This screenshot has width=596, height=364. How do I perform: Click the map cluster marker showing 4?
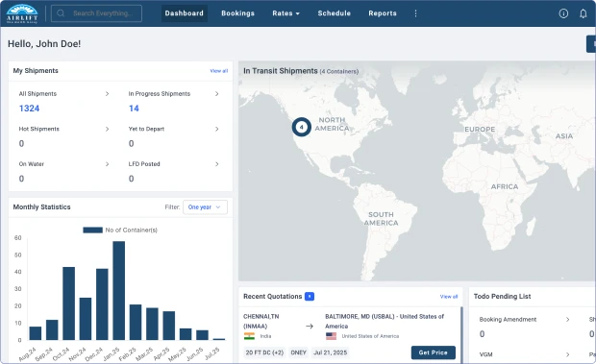pos(302,127)
